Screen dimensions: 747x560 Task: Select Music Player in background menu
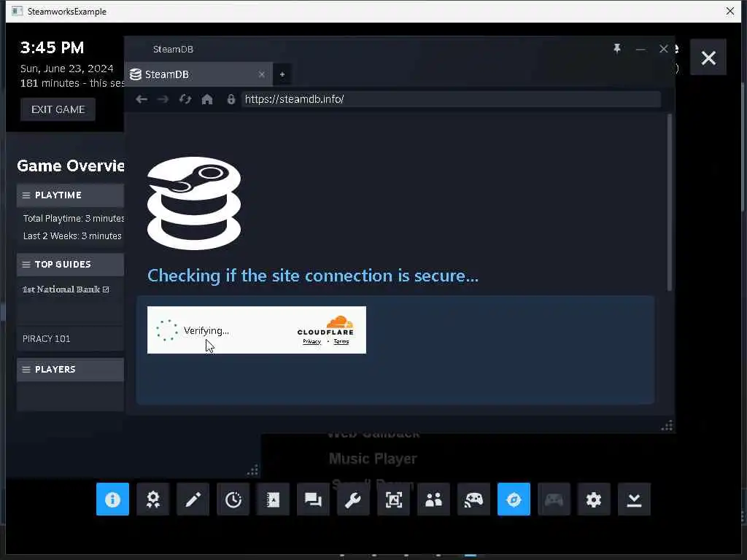point(373,459)
